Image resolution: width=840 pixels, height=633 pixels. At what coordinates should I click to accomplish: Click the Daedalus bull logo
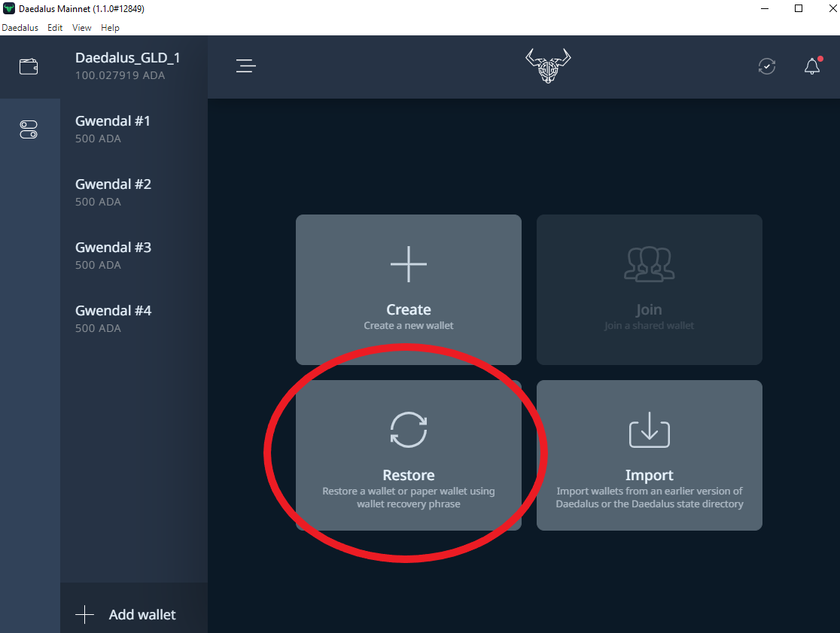tap(548, 66)
